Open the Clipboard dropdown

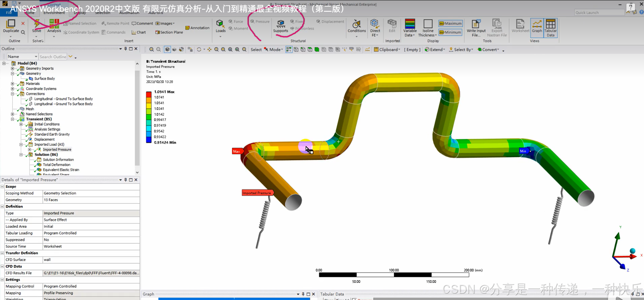387,50
